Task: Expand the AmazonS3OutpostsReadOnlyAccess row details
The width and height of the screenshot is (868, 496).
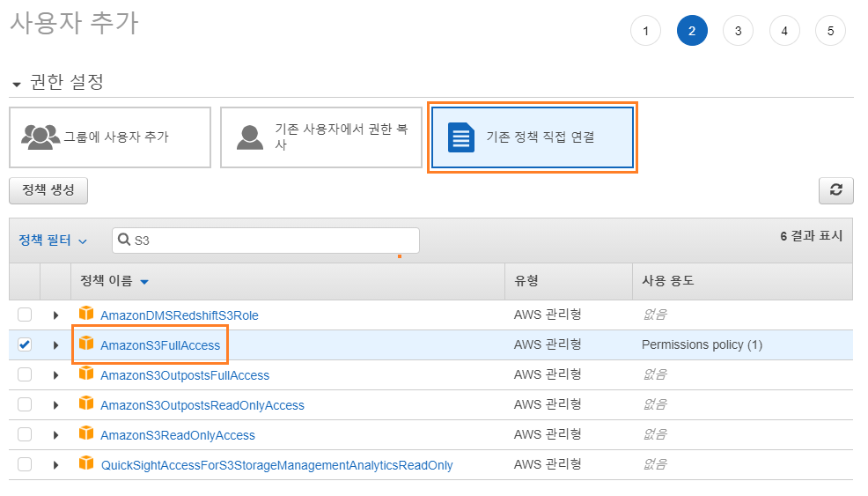Action: (x=55, y=405)
